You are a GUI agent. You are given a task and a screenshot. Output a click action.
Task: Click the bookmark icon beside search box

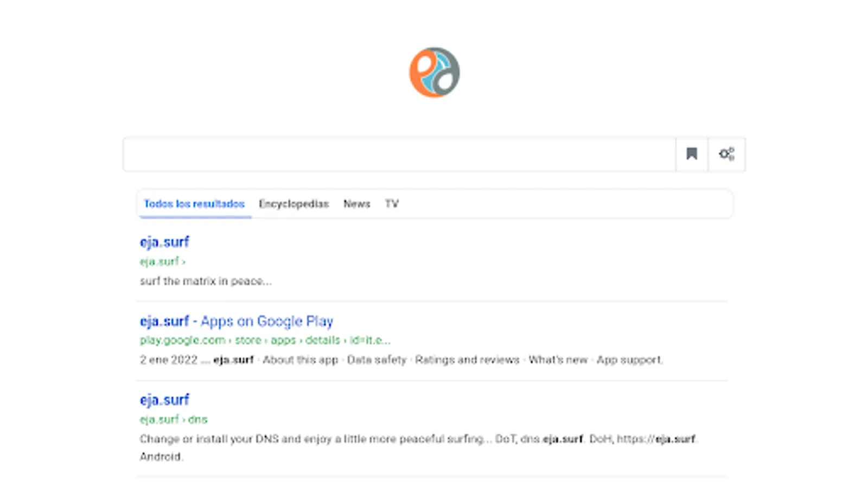(x=692, y=154)
